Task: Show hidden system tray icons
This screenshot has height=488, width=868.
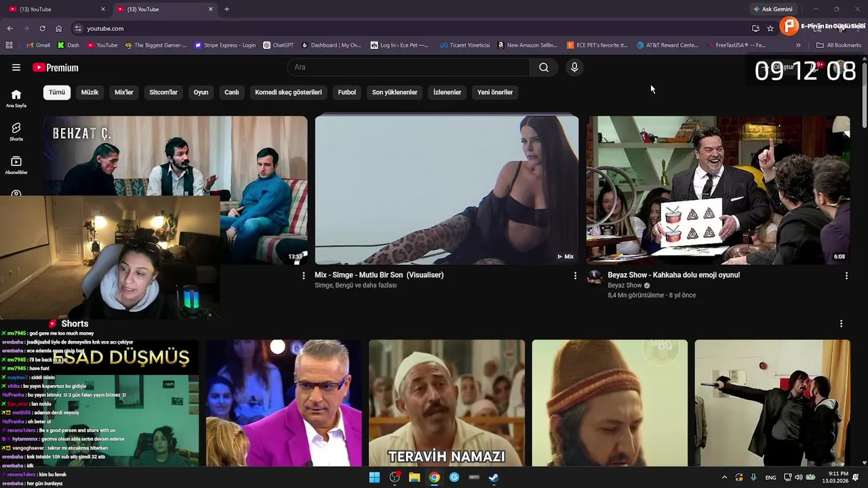Action: 724,477
